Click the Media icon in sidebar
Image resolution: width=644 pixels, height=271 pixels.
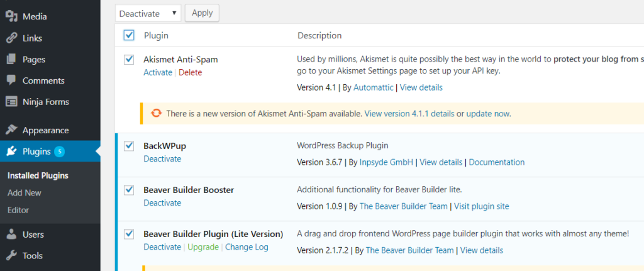(12, 16)
